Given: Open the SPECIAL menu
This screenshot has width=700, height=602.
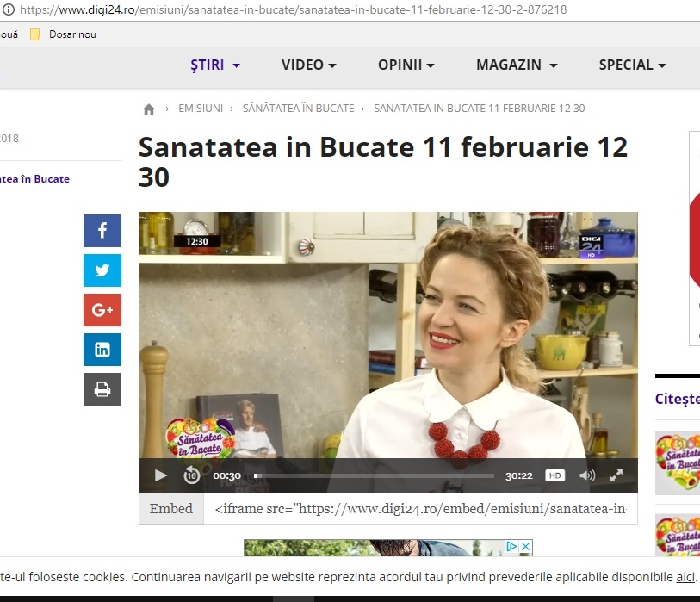Looking at the screenshot, I should click(x=632, y=65).
